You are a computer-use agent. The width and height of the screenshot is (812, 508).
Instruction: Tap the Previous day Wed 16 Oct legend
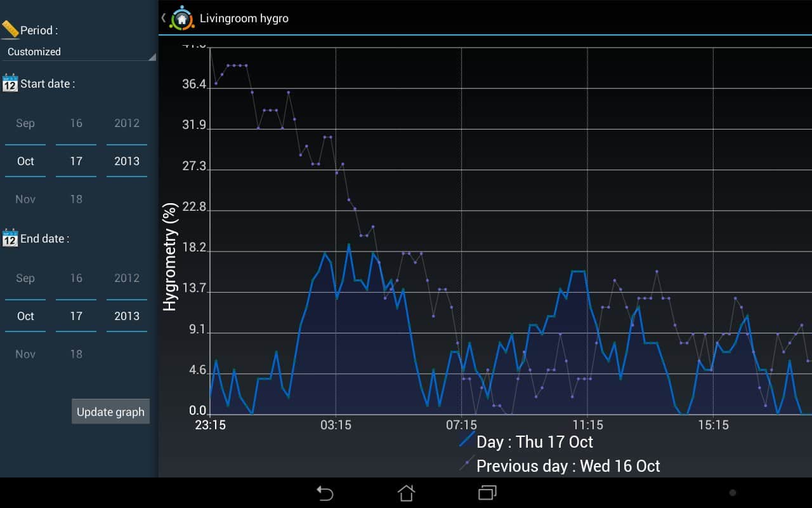click(x=568, y=466)
